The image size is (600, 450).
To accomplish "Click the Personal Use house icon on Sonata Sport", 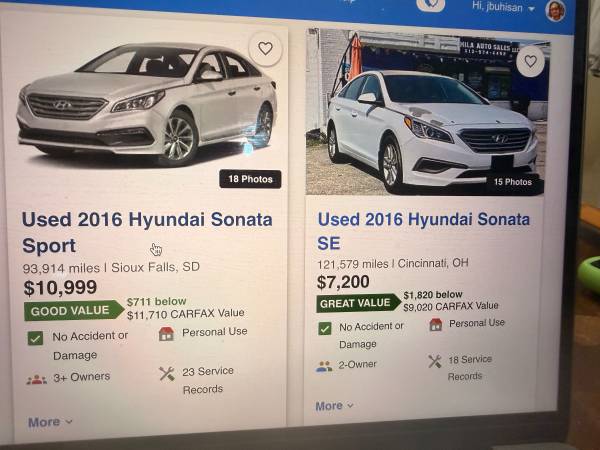I will pos(166,334).
